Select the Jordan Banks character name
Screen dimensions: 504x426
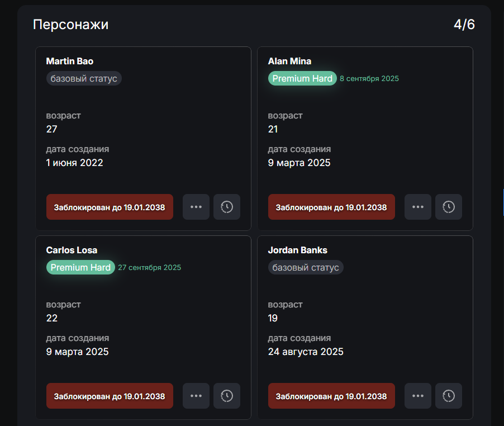pyautogui.click(x=297, y=250)
